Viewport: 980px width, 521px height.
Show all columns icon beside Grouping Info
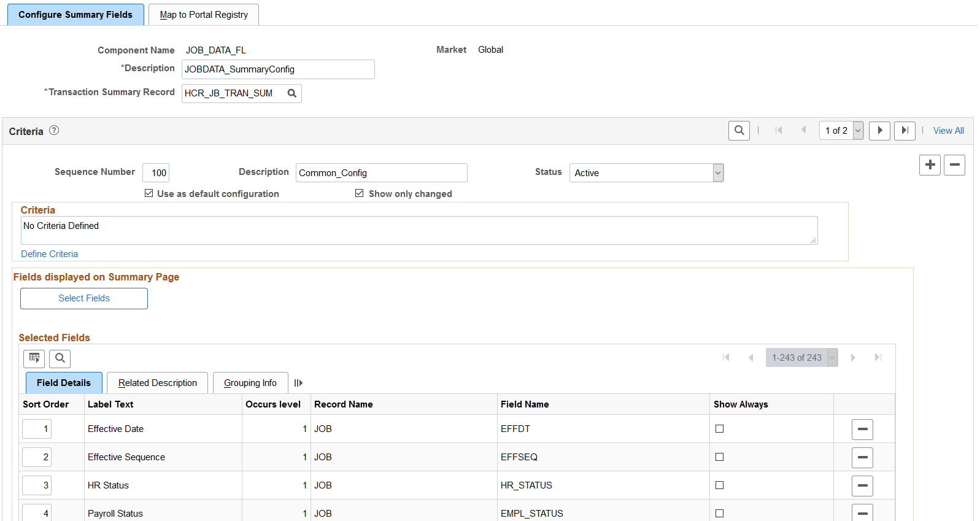pyautogui.click(x=298, y=383)
